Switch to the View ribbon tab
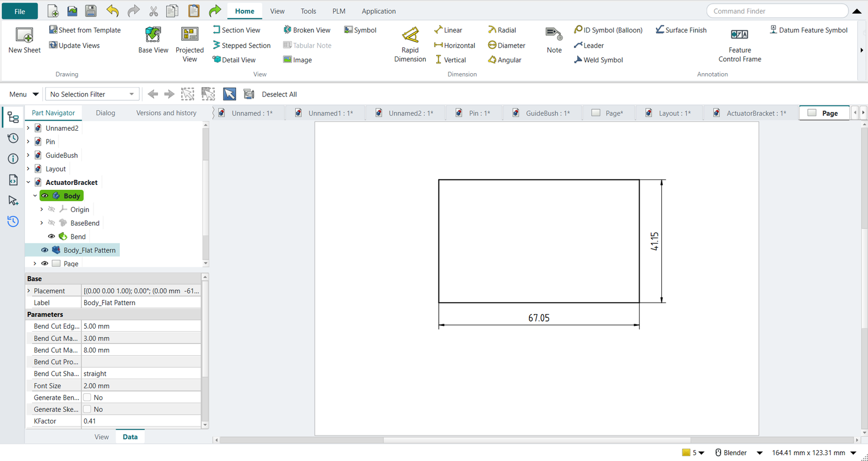The height and width of the screenshot is (461, 868). [277, 11]
